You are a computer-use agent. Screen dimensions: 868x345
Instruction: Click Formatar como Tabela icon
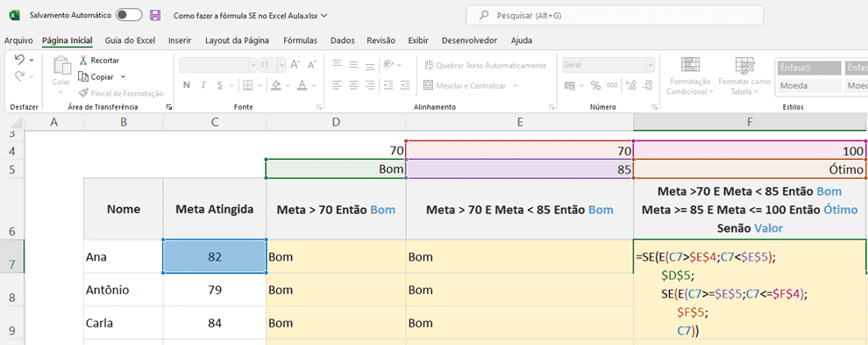[x=744, y=66]
